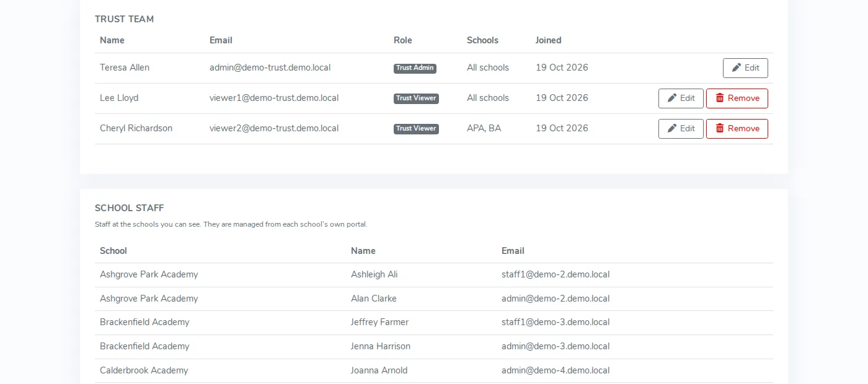This screenshot has width=868, height=384.
Task: Click the 'Role' column header
Action: click(x=403, y=40)
